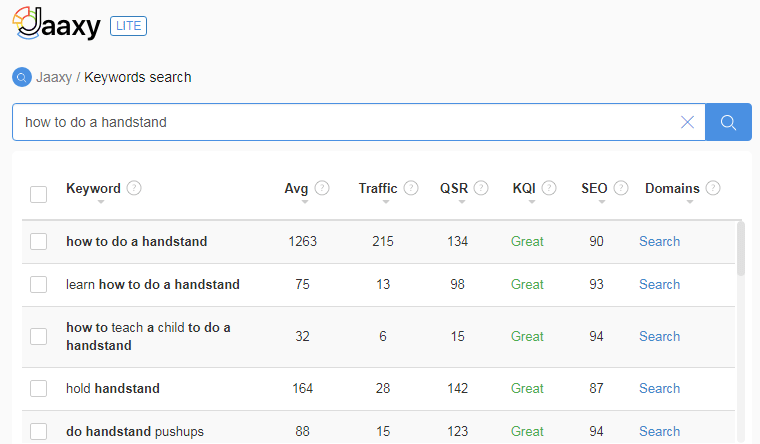
Task: Search domains for 'learn how to do a handstand'
Action: tap(659, 284)
